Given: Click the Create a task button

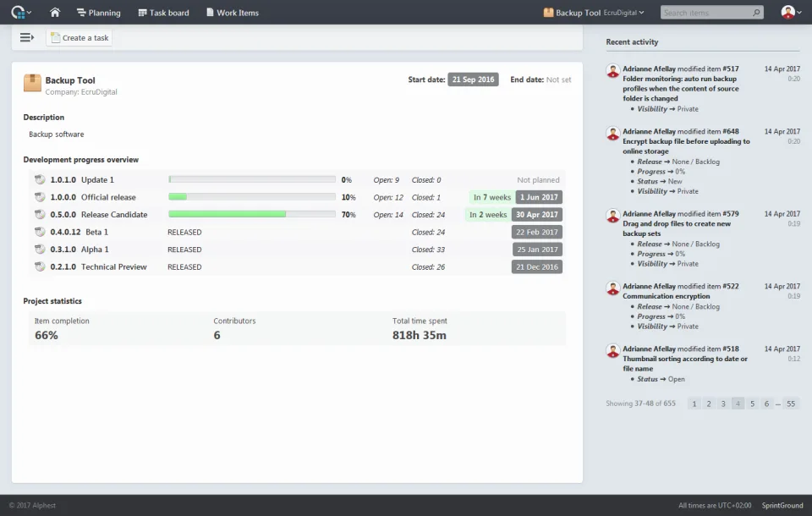Looking at the screenshot, I should click(80, 38).
